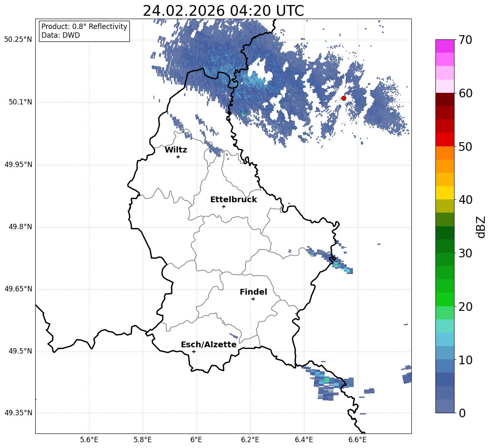Click the colorbar tick label 0
The width and height of the screenshot is (491, 448).
pos(462,413)
